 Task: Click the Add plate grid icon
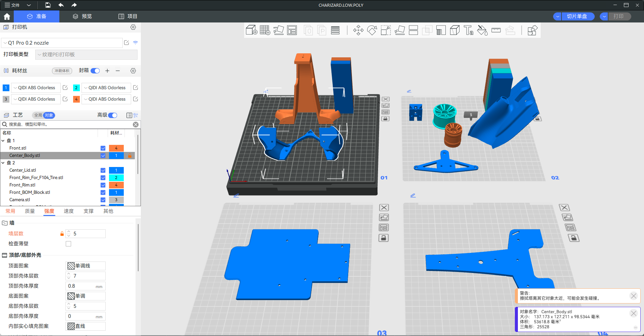click(265, 30)
